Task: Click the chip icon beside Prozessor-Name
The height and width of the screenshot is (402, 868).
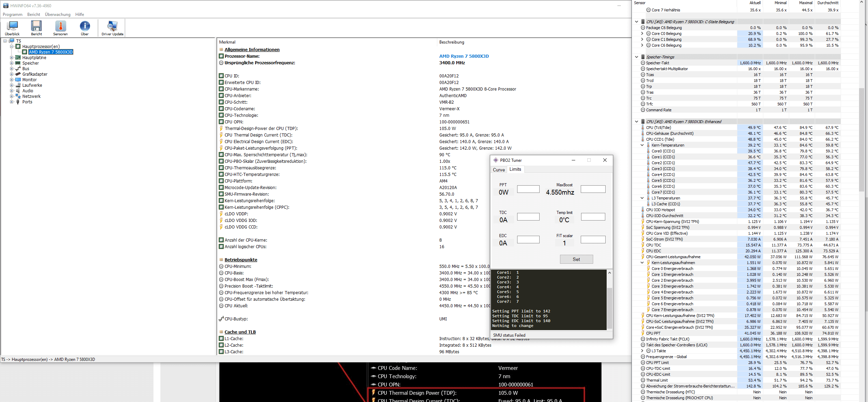Action: point(221,56)
